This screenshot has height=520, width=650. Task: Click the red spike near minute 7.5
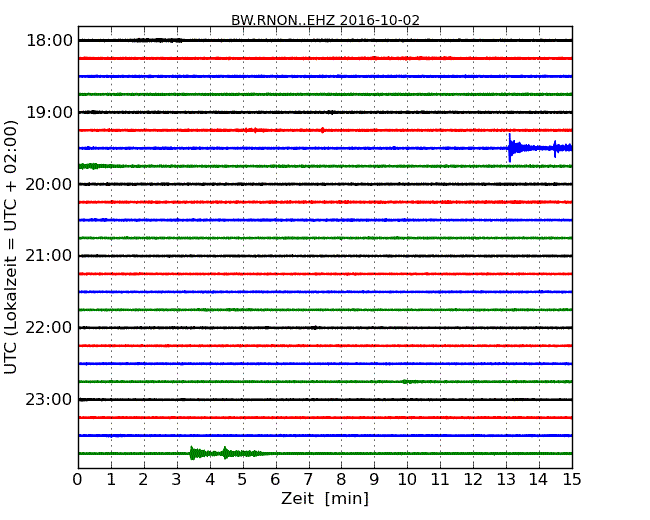[x=323, y=130]
